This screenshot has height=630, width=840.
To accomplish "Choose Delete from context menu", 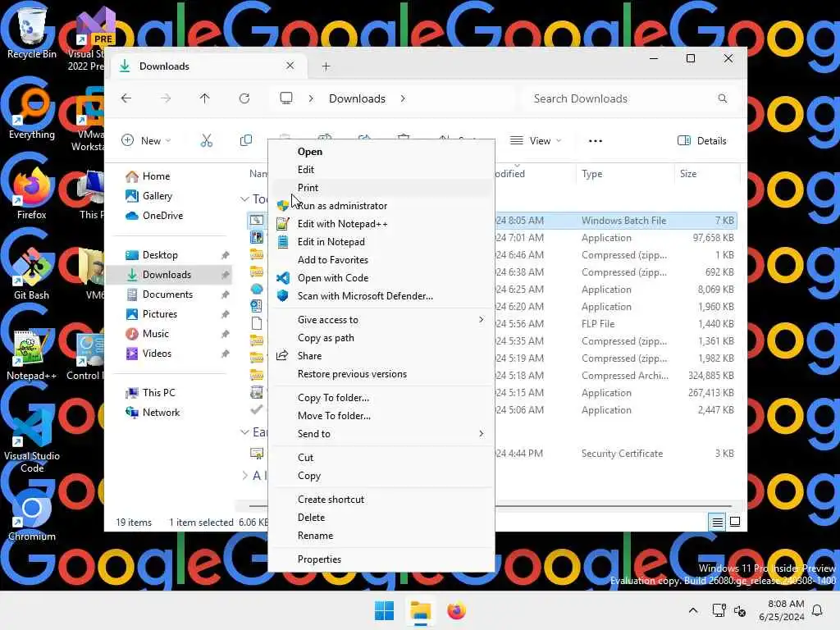I will point(381,518).
